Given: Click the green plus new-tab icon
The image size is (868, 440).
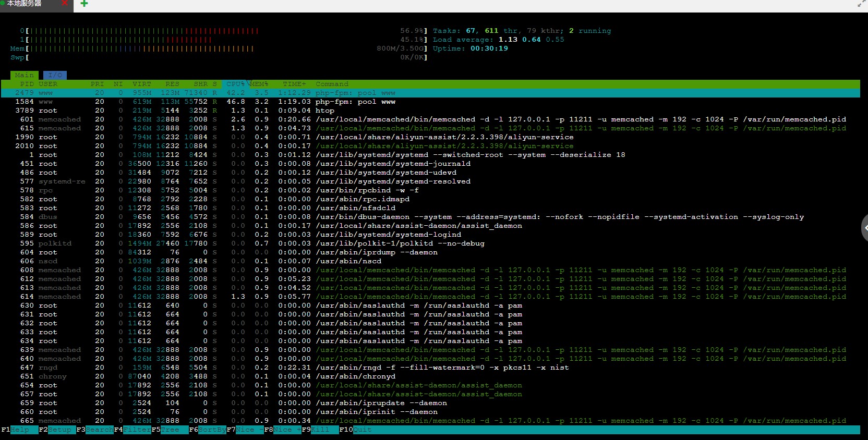Looking at the screenshot, I should click(x=84, y=4).
